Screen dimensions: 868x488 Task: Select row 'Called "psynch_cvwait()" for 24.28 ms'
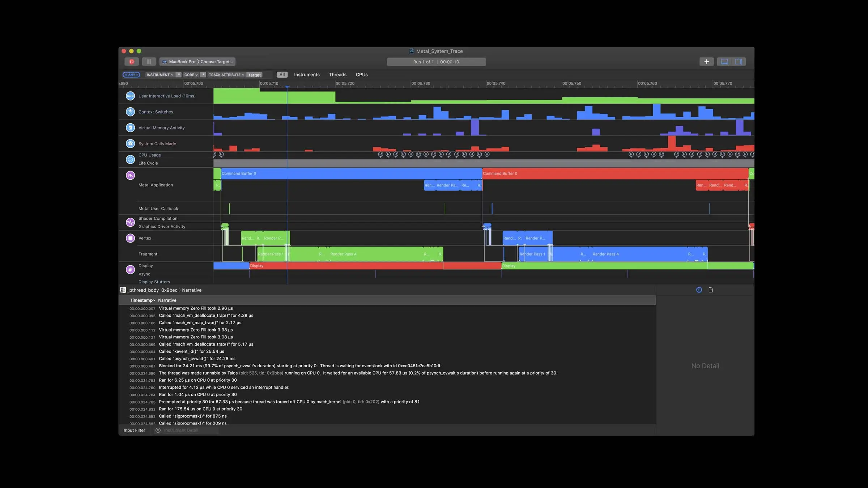387,359
